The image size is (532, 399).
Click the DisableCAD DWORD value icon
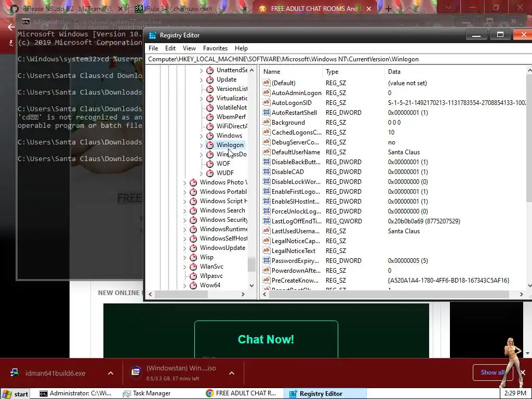tap(267, 171)
